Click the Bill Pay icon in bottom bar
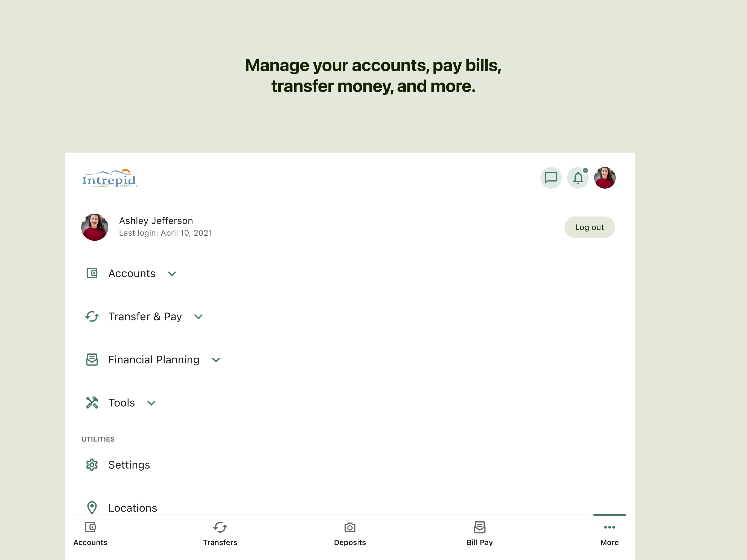This screenshot has width=747, height=560. click(x=480, y=527)
